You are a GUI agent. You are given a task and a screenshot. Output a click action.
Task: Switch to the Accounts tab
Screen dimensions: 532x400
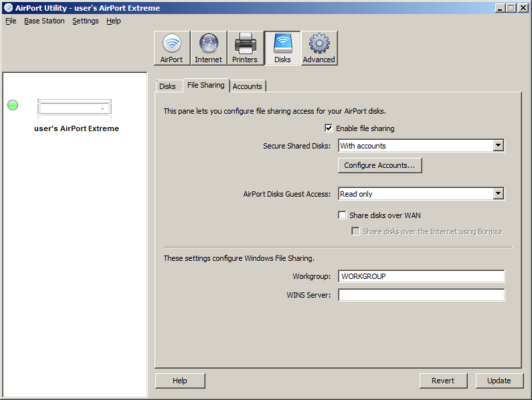[248, 86]
